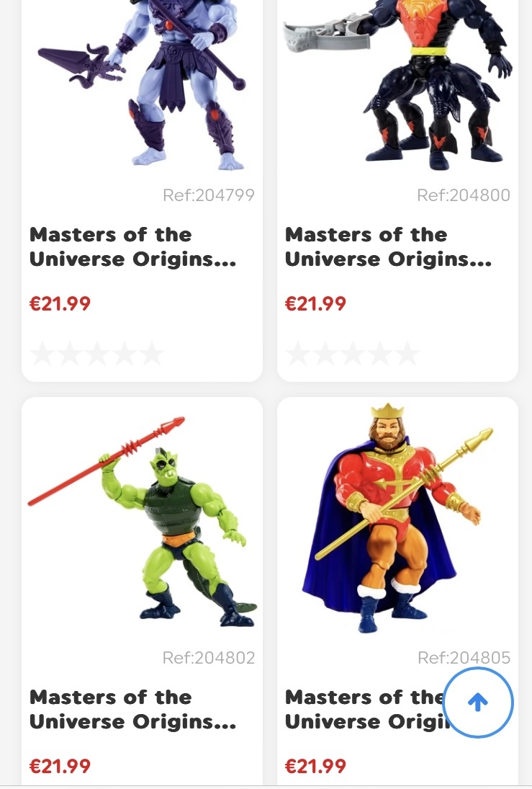Select the fifth star on Ref:204800 card
This screenshot has width=532, height=789.
[x=406, y=354]
